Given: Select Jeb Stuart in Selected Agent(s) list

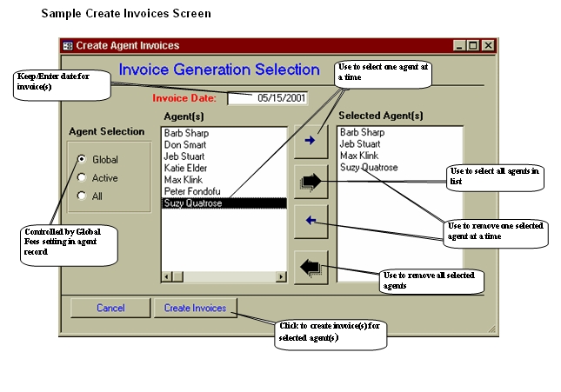Looking at the screenshot, I should point(399,144).
